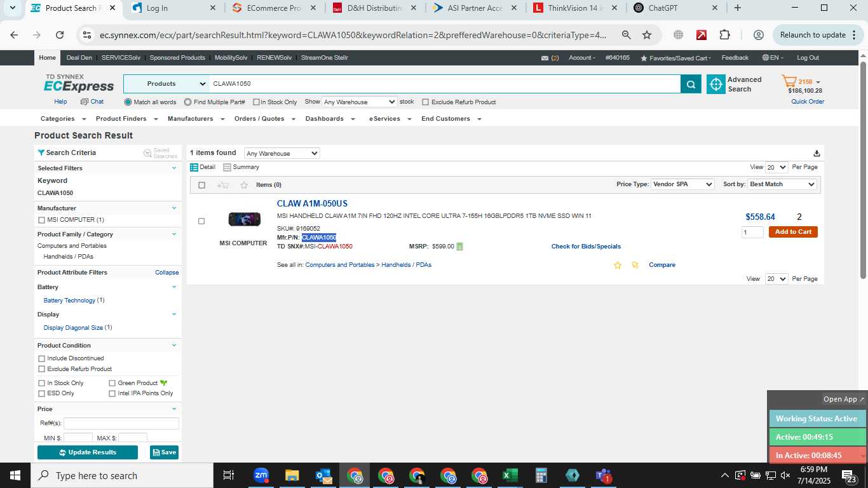Viewport: 868px width, 488px height.
Task: Open Calculator from taskbar
Action: coord(541,475)
